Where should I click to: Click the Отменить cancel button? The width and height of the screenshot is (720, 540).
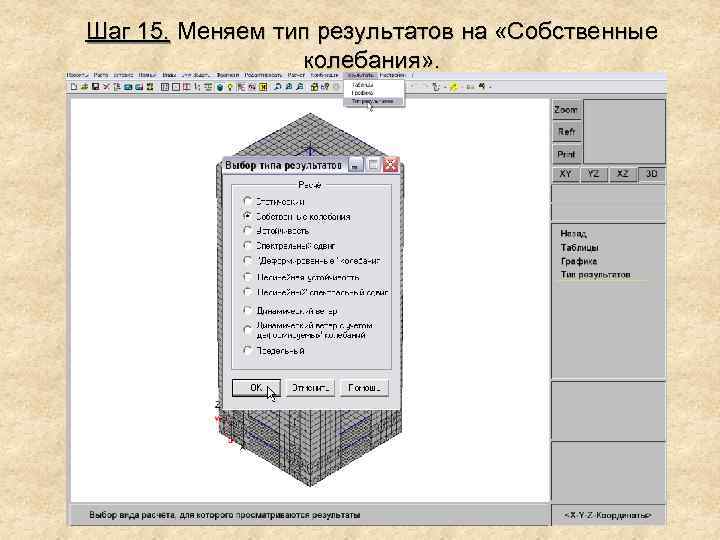(x=310, y=388)
